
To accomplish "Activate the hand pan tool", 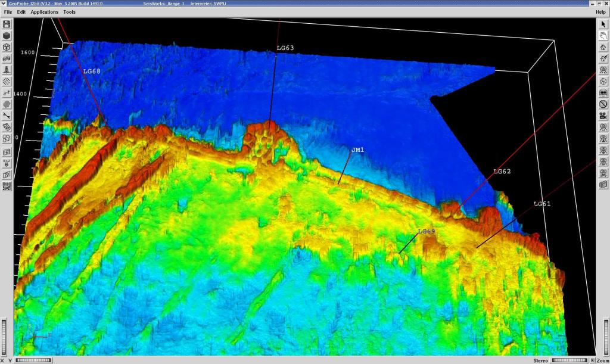I will coord(603,36).
